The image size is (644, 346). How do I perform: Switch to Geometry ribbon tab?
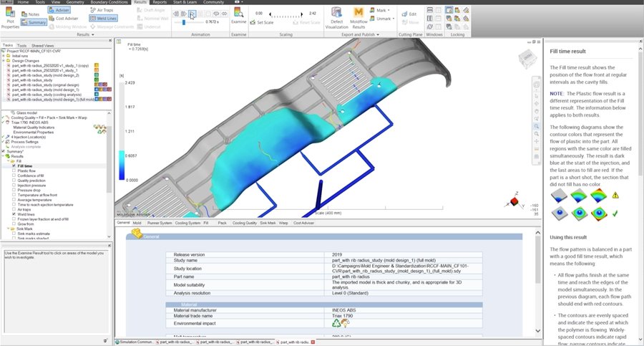74,2
